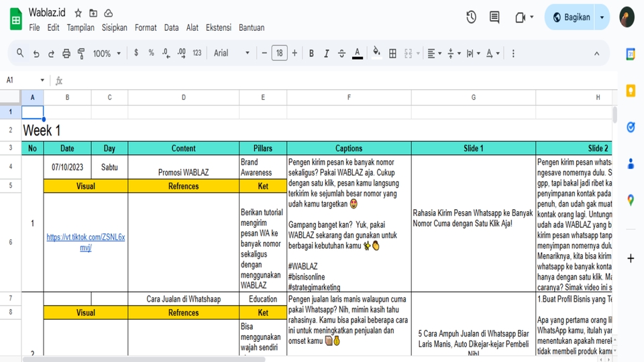Open the Tampilan menu
This screenshot has width=644, height=362.
point(80,27)
